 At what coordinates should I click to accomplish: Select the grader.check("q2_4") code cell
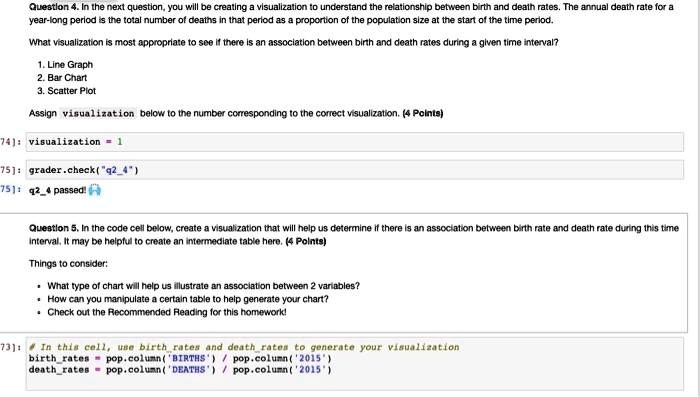pos(354,170)
